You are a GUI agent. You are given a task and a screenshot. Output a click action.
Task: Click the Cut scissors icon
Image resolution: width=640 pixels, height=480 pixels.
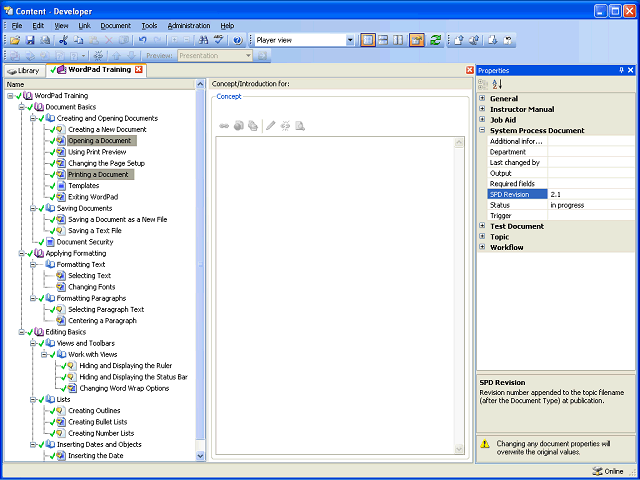tap(63, 40)
